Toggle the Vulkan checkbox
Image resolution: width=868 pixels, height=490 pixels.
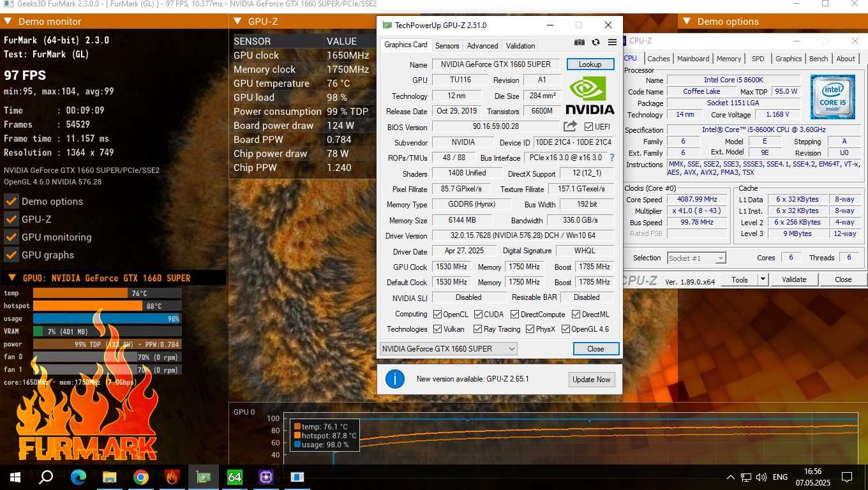pos(437,329)
